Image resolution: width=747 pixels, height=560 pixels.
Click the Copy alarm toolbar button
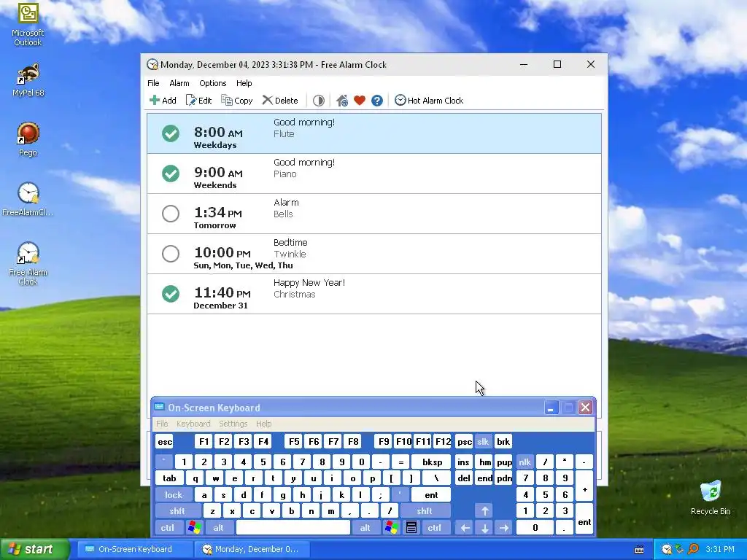click(x=237, y=101)
